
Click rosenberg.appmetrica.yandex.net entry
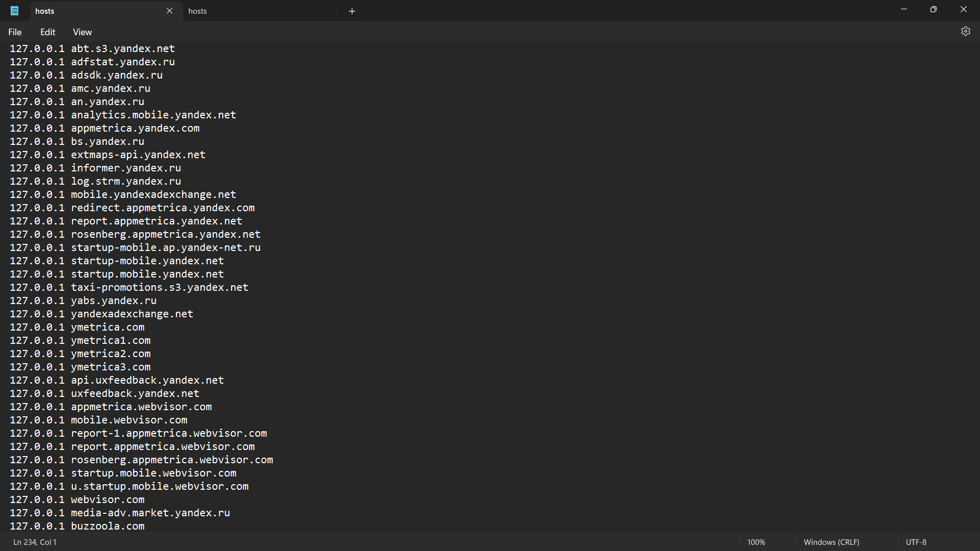(135, 234)
